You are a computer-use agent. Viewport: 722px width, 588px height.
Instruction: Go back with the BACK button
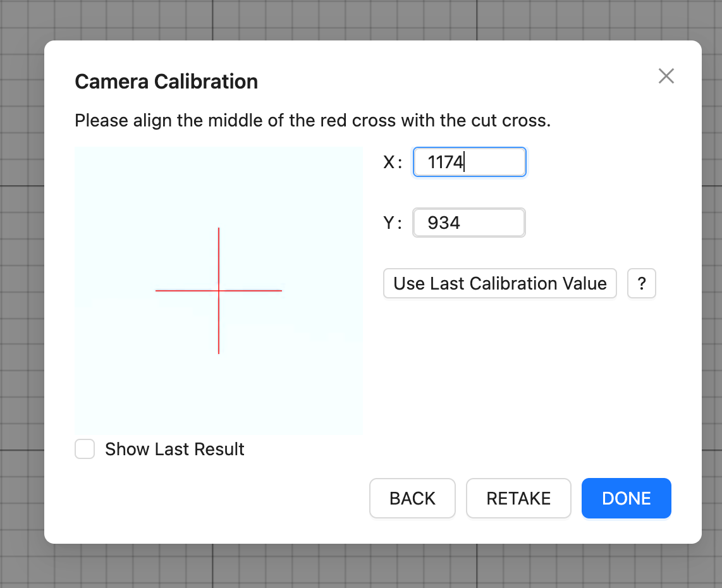click(x=412, y=498)
